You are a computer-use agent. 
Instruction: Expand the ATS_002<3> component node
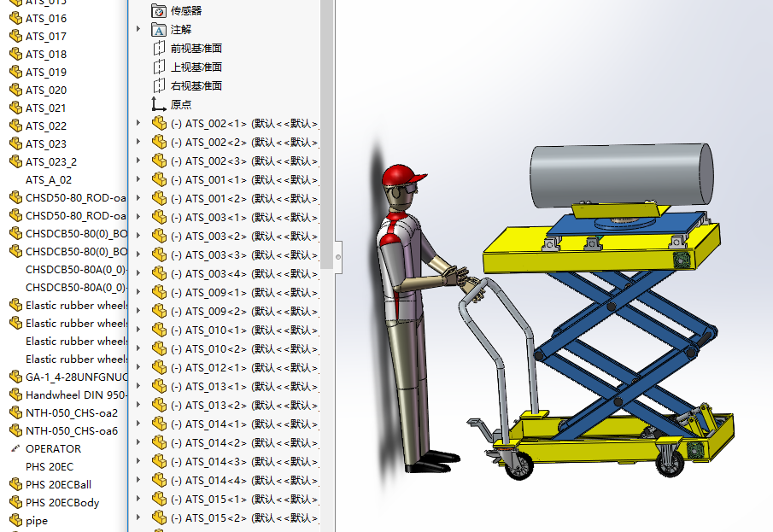[x=138, y=161]
